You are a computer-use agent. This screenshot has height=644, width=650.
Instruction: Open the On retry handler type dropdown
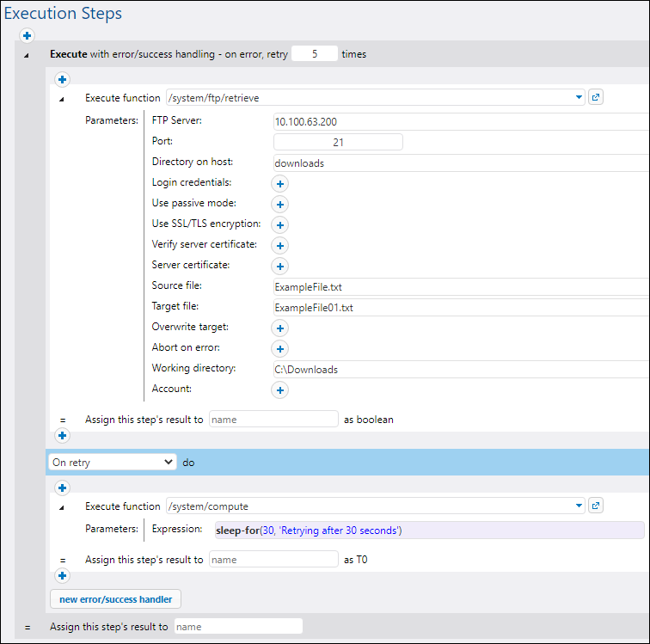[112, 462]
